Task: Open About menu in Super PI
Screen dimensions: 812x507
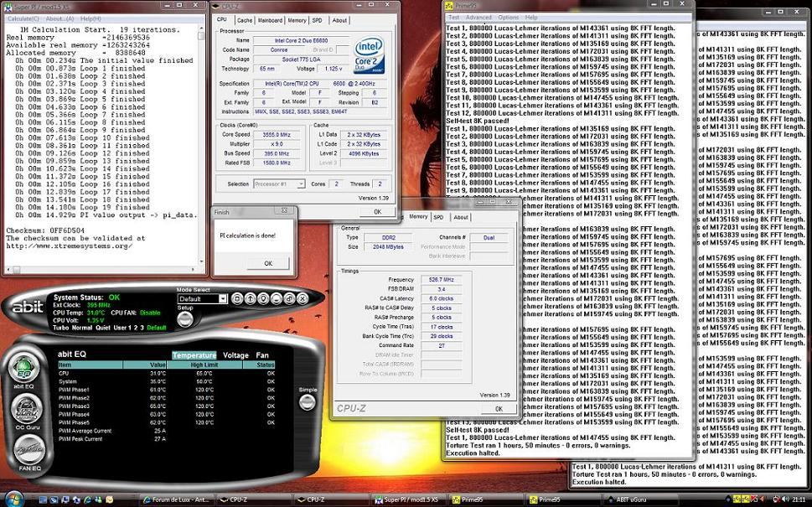Action: tap(59, 18)
